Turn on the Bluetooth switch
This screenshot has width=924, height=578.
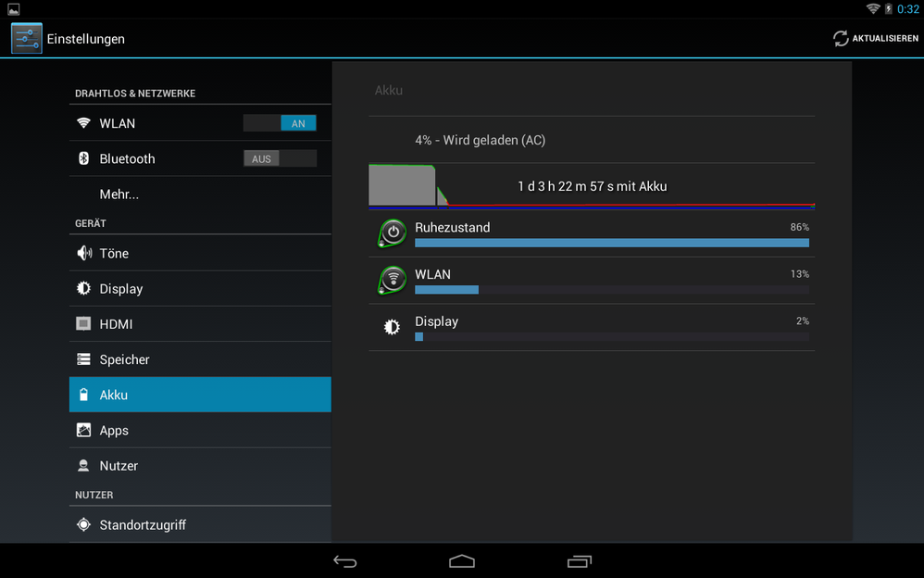280,159
